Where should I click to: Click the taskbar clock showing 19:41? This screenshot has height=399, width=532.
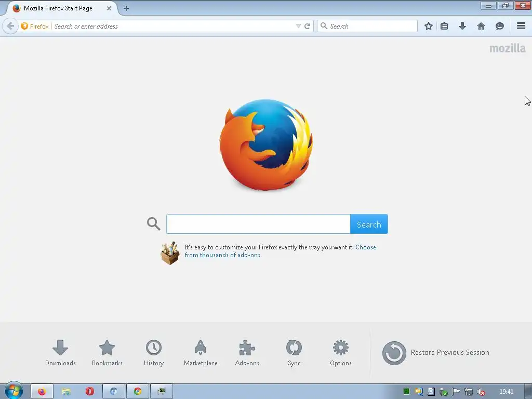click(506, 392)
